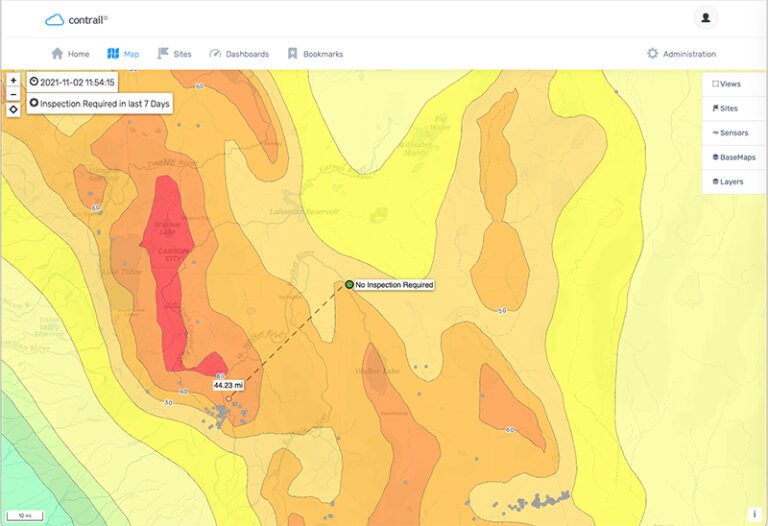Viewport: 768px width, 526px height.
Task: Click the green site marker
Action: (x=349, y=285)
